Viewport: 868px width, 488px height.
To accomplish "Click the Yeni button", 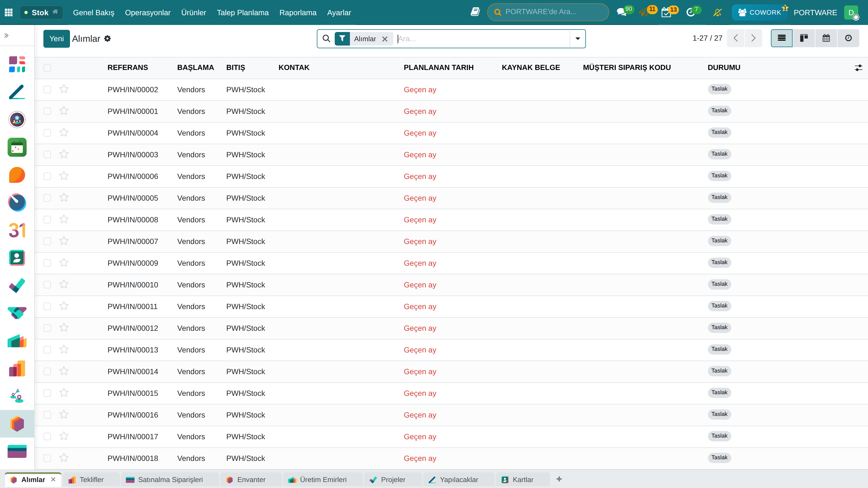I will 57,39.
